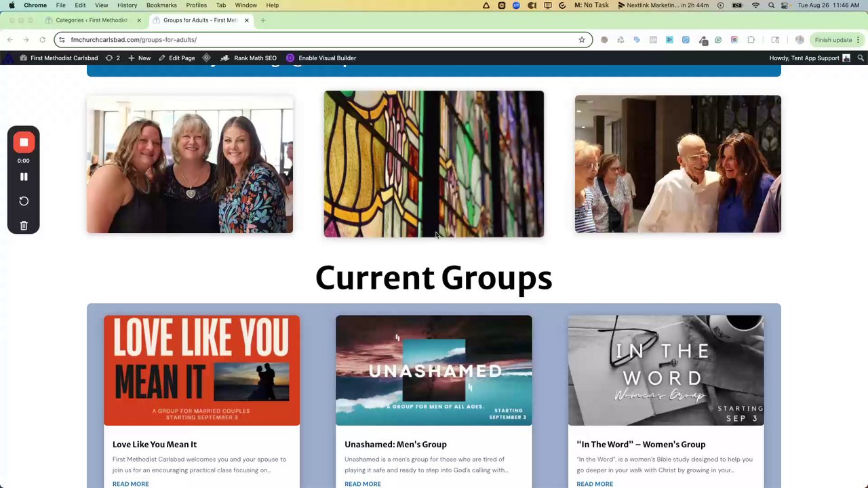The height and width of the screenshot is (488, 868).
Task: Open the Apple menu
Action: (x=12, y=5)
